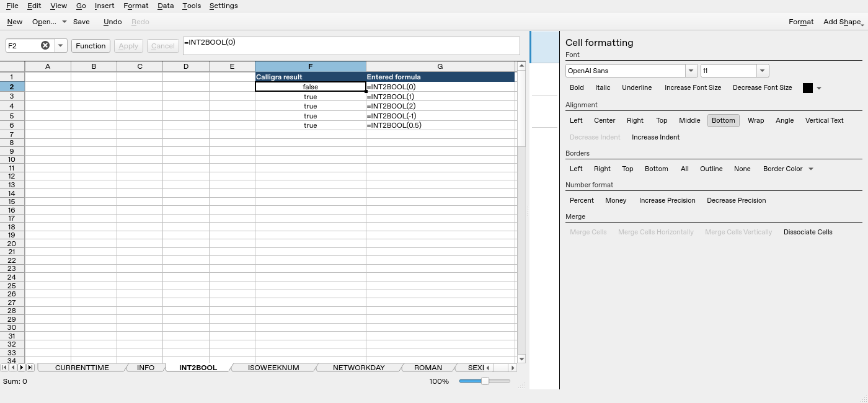Click Increase Indent button
The height and width of the screenshot is (403, 868).
pyautogui.click(x=655, y=137)
